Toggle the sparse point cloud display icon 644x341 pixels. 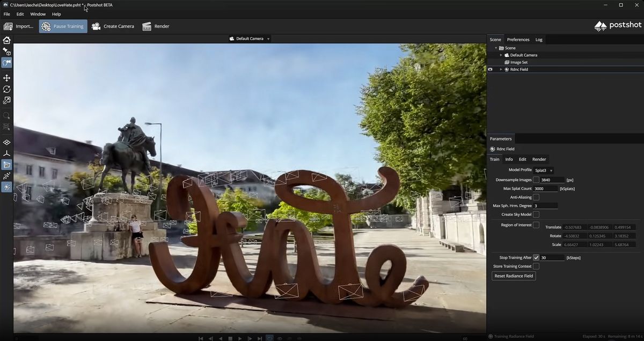coord(6,176)
